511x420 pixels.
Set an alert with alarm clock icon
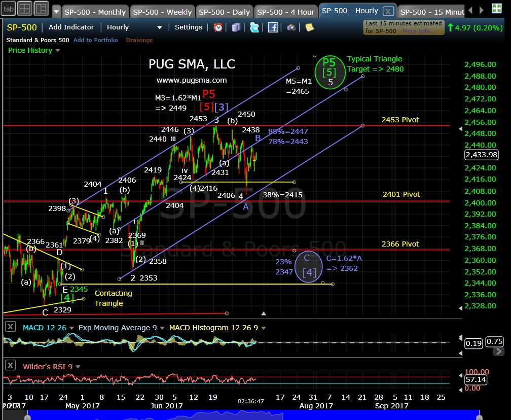coord(218,27)
